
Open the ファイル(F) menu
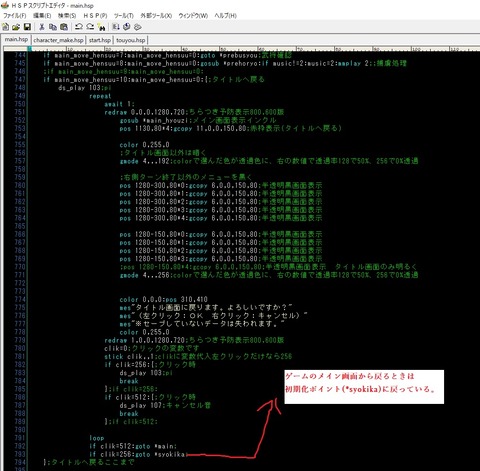14,16
